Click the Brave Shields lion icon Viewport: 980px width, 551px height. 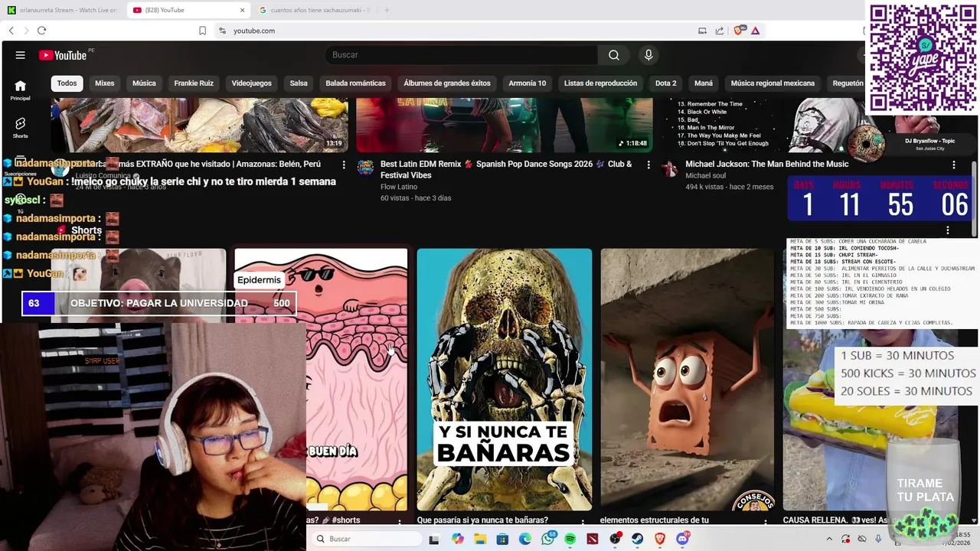pyautogui.click(x=739, y=31)
